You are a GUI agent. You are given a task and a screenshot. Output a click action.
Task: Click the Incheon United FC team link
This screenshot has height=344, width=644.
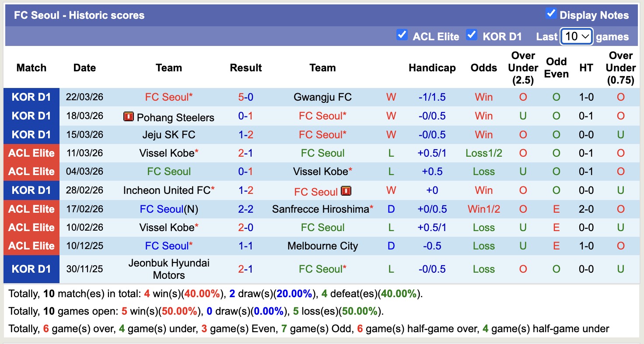click(x=167, y=190)
